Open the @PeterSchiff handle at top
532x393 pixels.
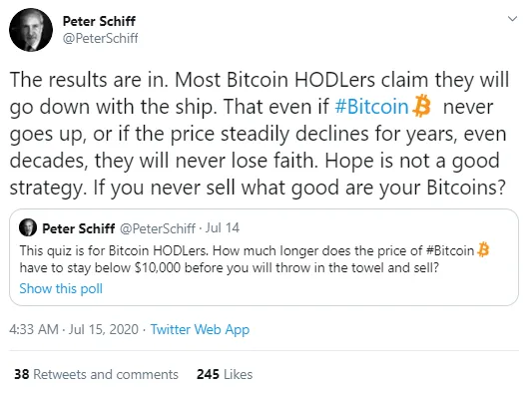[x=101, y=38]
